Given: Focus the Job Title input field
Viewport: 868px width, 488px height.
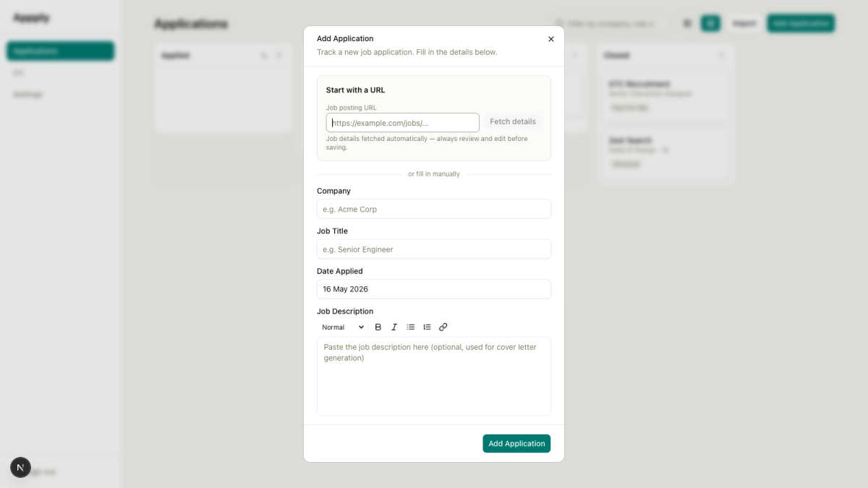Looking at the screenshot, I should click(434, 249).
